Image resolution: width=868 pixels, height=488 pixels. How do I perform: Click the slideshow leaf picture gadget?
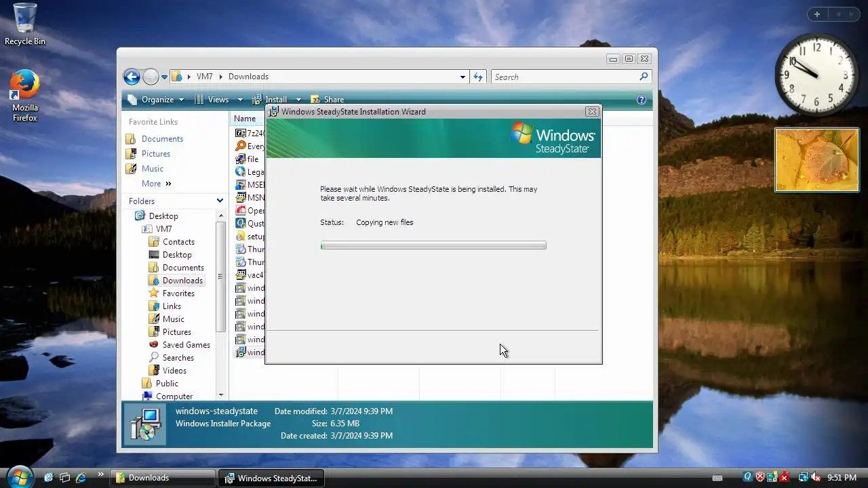pyautogui.click(x=817, y=160)
